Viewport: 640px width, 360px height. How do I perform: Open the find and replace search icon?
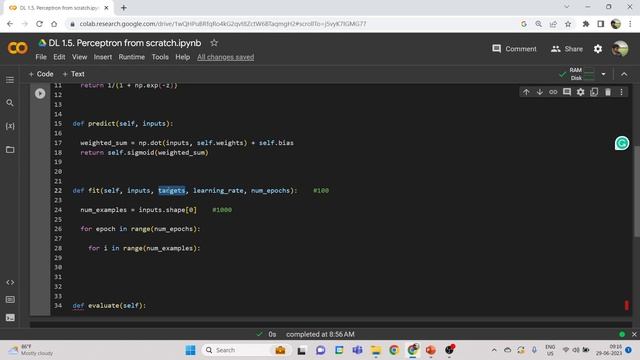[10, 103]
